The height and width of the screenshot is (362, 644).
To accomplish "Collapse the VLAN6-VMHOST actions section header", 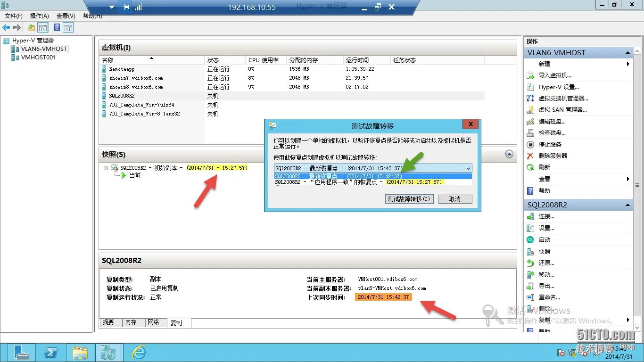I will click(627, 52).
